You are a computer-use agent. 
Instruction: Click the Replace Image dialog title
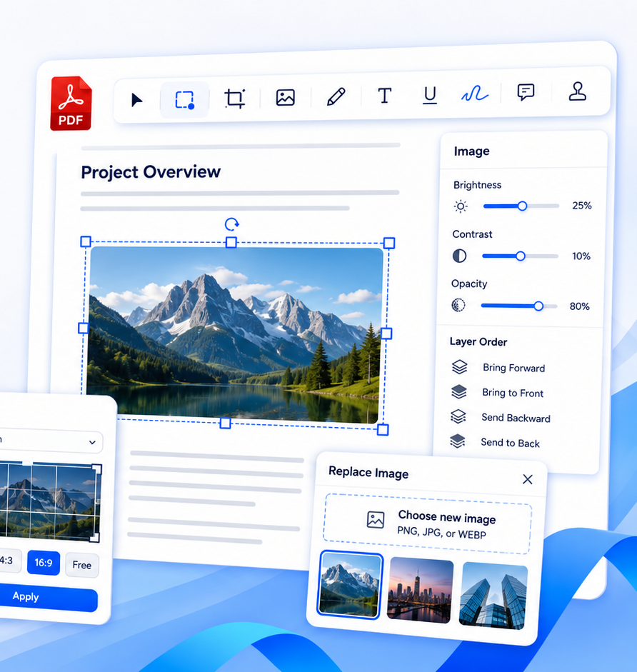pyautogui.click(x=368, y=472)
